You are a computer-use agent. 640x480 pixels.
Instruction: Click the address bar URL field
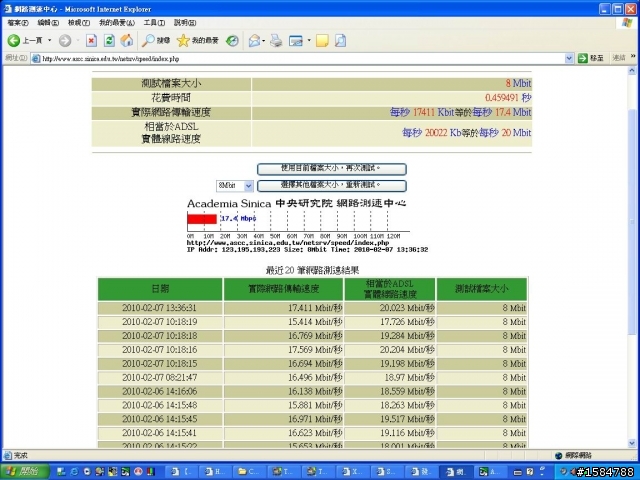pyautogui.click(x=303, y=58)
